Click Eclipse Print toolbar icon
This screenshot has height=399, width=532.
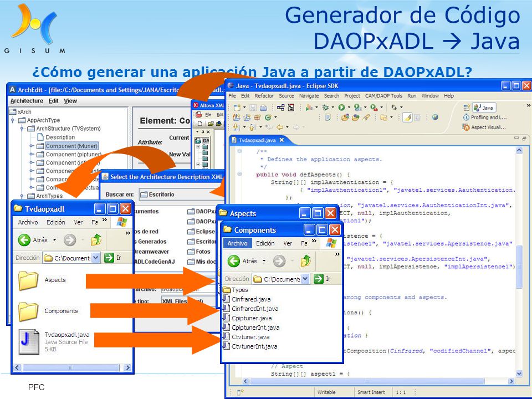coord(263,107)
